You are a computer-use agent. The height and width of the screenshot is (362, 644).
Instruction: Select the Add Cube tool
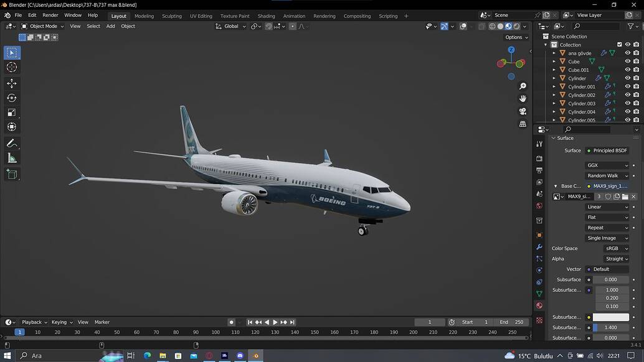[x=11, y=173]
